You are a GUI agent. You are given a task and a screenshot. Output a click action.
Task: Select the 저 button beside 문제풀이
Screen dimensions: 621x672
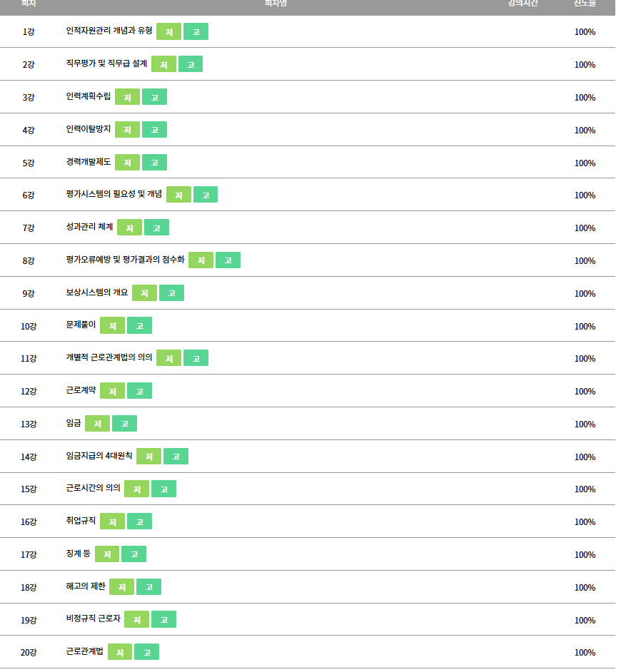tap(112, 326)
